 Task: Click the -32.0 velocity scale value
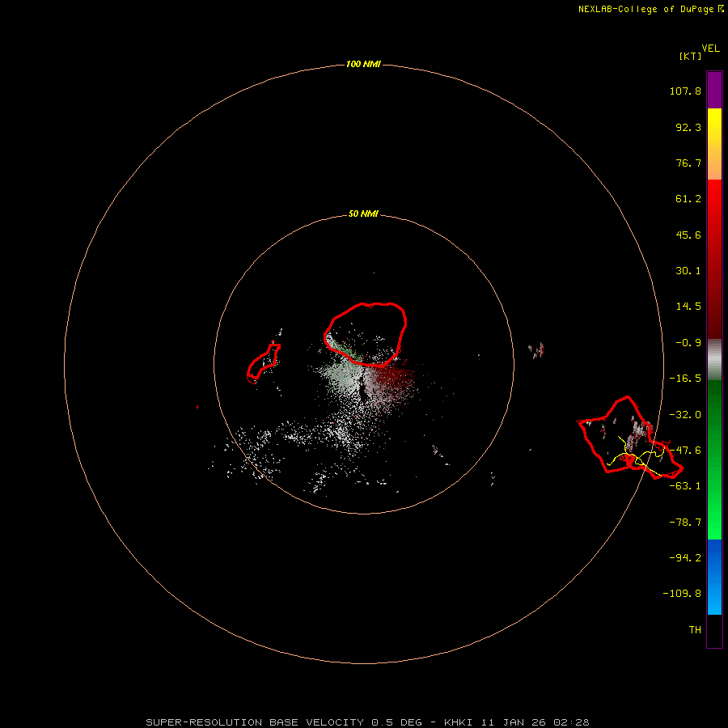point(685,415)
